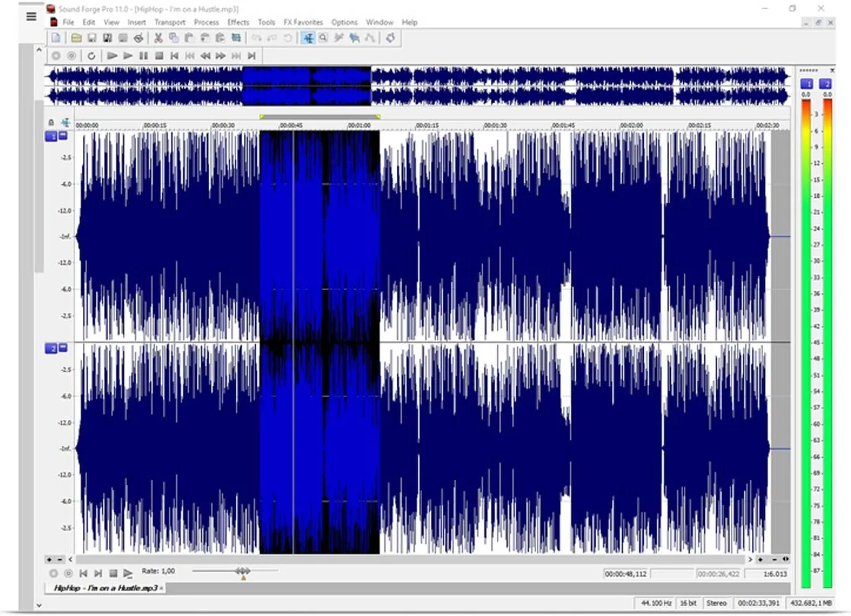Screen dimensions: 851x616
Task: Save the project with the Save icon
Action: coord(92,38)
